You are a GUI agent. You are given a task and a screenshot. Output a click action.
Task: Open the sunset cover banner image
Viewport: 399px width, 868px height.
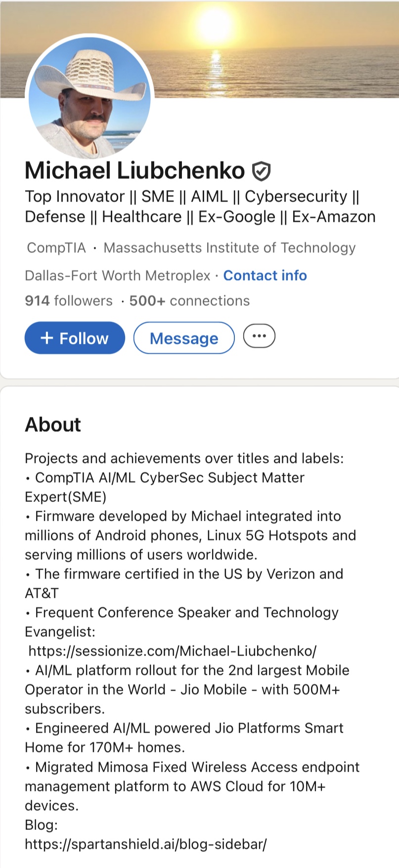277,49
